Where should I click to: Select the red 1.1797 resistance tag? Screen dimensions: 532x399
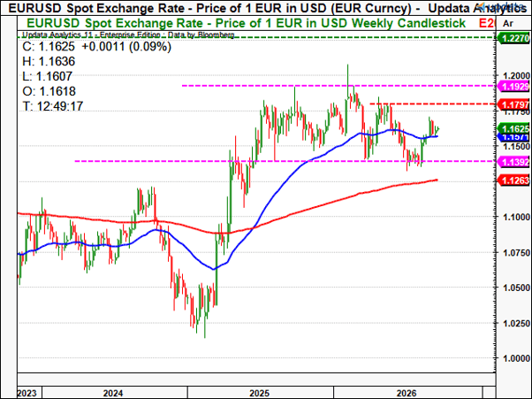(x=513, y=104)
